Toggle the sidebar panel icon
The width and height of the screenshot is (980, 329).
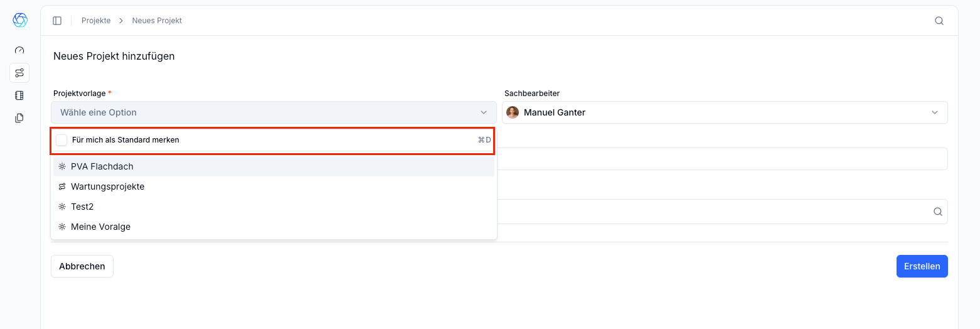point(57,21)
